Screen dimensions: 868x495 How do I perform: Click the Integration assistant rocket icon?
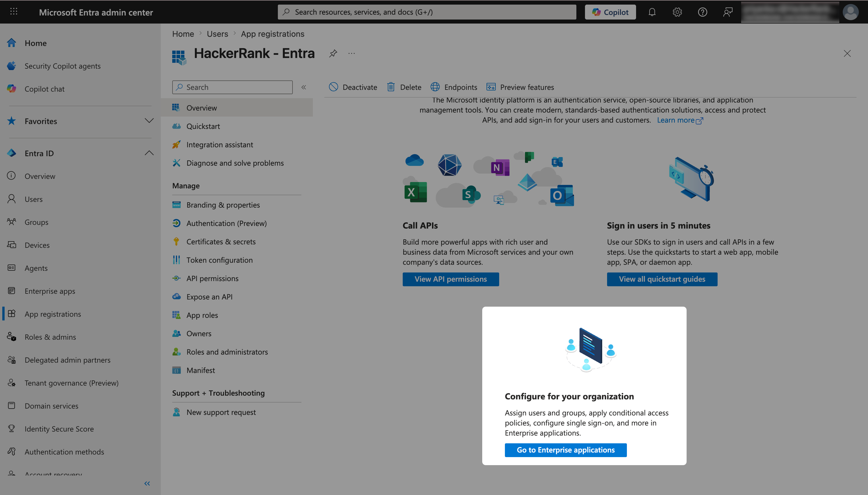coord(177,144)
